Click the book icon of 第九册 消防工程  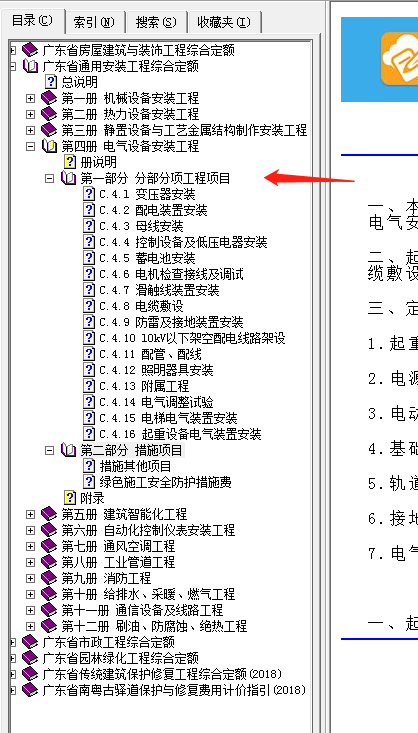(x=49, y=578)
